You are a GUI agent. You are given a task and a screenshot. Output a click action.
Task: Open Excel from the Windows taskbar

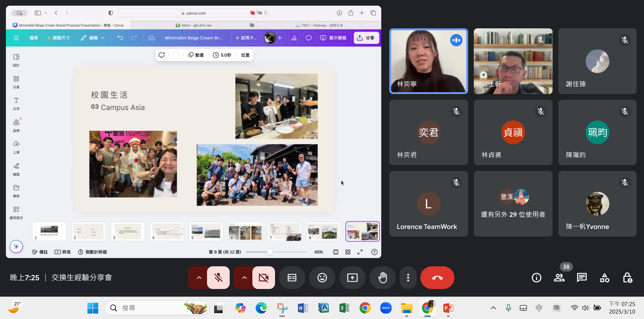click(344, 308)
